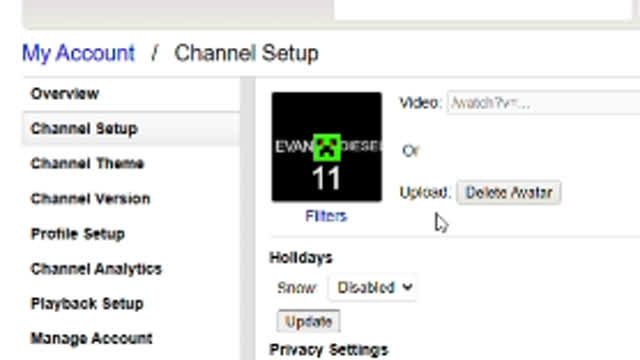Open the My Account breadcrumb link
The image size is (640, 360).
coord(78,53)
